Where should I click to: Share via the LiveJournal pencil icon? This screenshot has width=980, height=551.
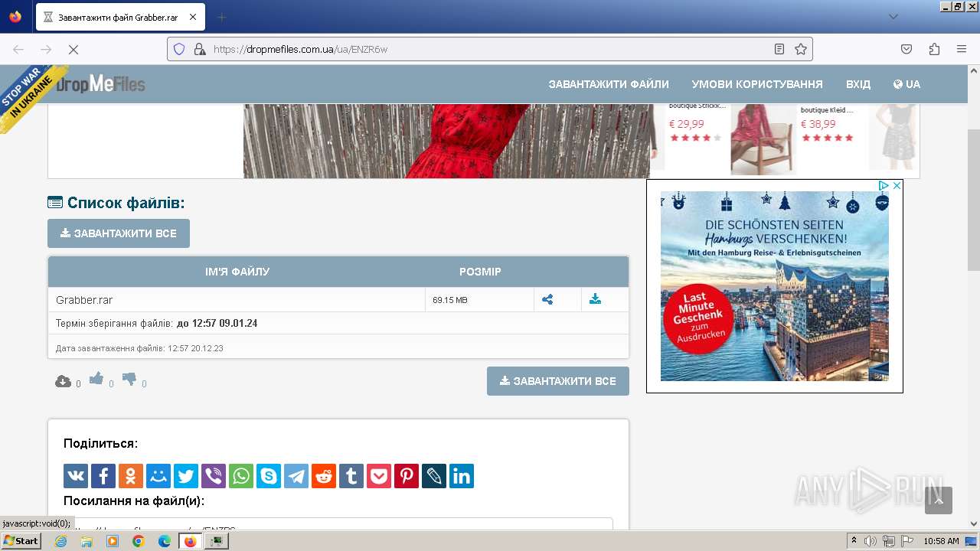click(x=434, y=476)
